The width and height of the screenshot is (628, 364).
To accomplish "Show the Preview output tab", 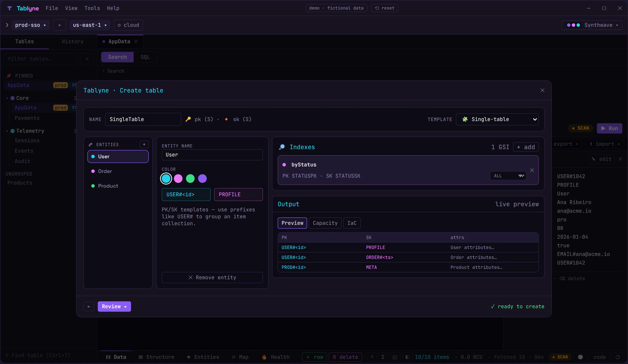I will pos(292,223).
